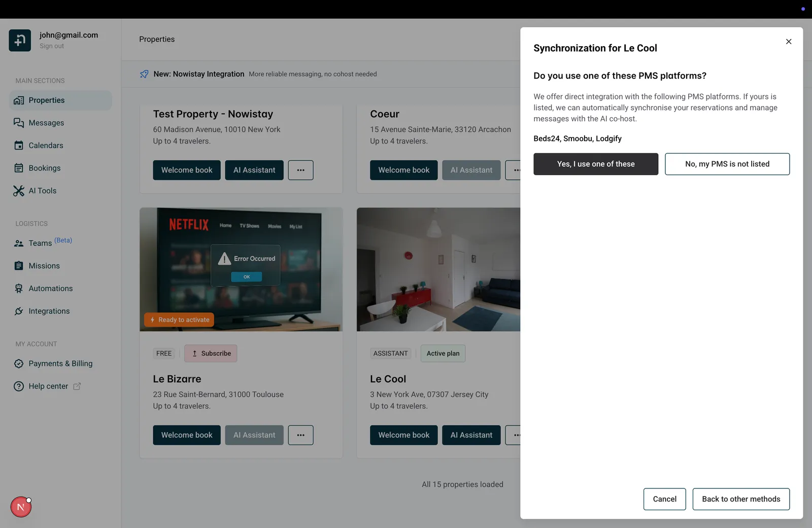This screenshot has width=812, height=528.
Task: Close the Synchronization for Le Cool panel
Action: (x=789, y=42)
